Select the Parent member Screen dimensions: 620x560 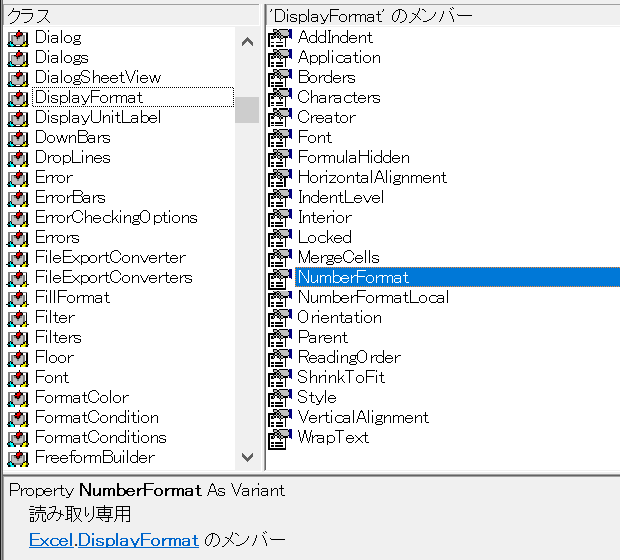[x=323, y=338]
